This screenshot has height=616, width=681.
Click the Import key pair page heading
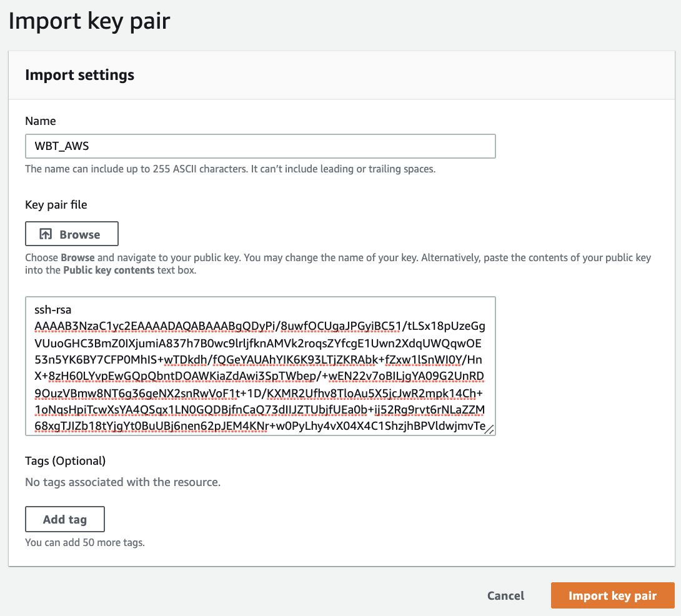89,21
